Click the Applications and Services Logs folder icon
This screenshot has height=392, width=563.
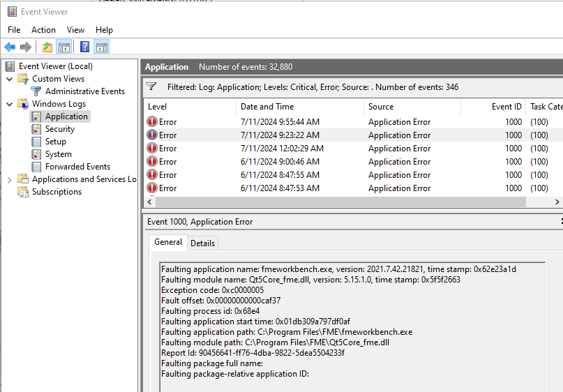(x=23, y=179)
